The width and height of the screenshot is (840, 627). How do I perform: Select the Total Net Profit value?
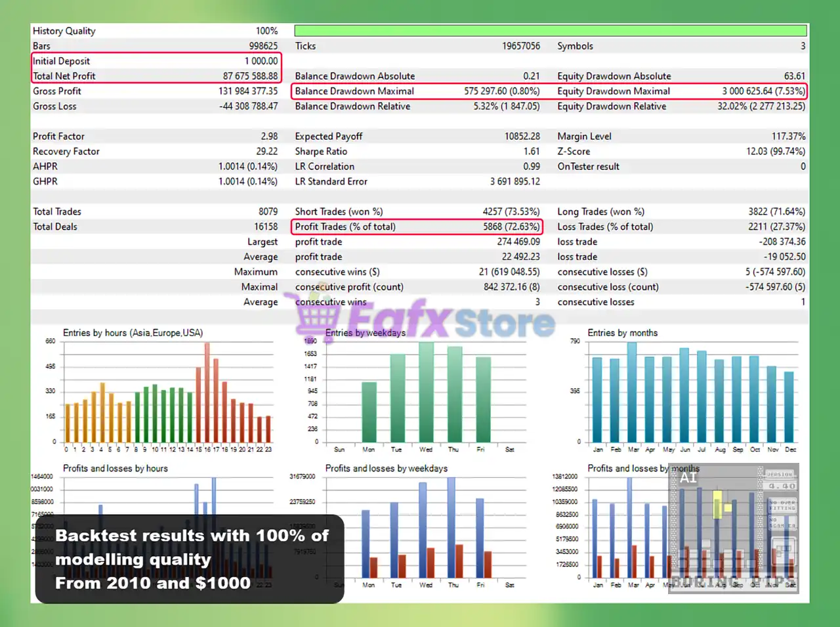(250, 76)
